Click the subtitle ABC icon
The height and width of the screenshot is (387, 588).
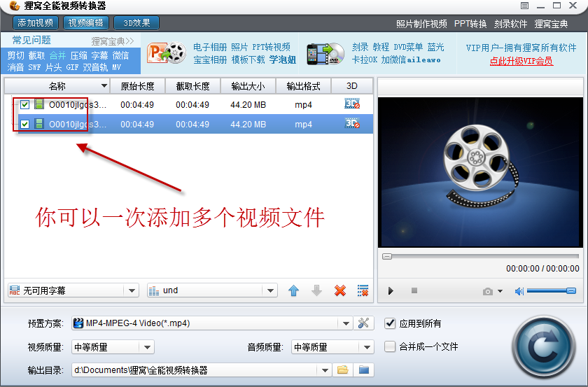(x=15, y=290)
